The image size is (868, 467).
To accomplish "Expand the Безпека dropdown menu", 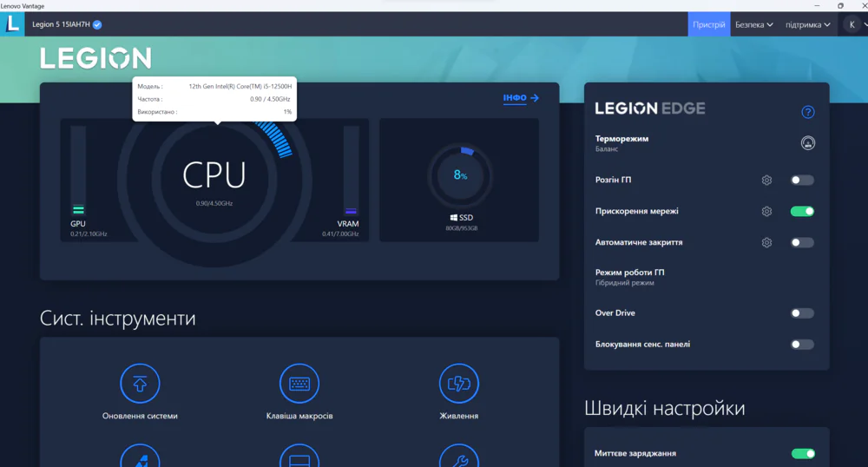I will [x=754, y=24].
